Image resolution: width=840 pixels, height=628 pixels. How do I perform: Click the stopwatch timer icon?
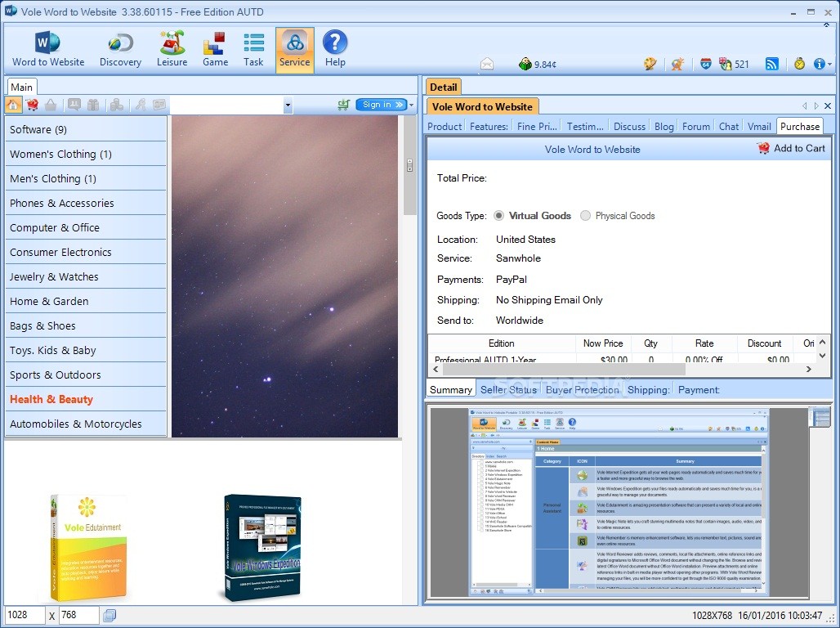click(799, 65)
